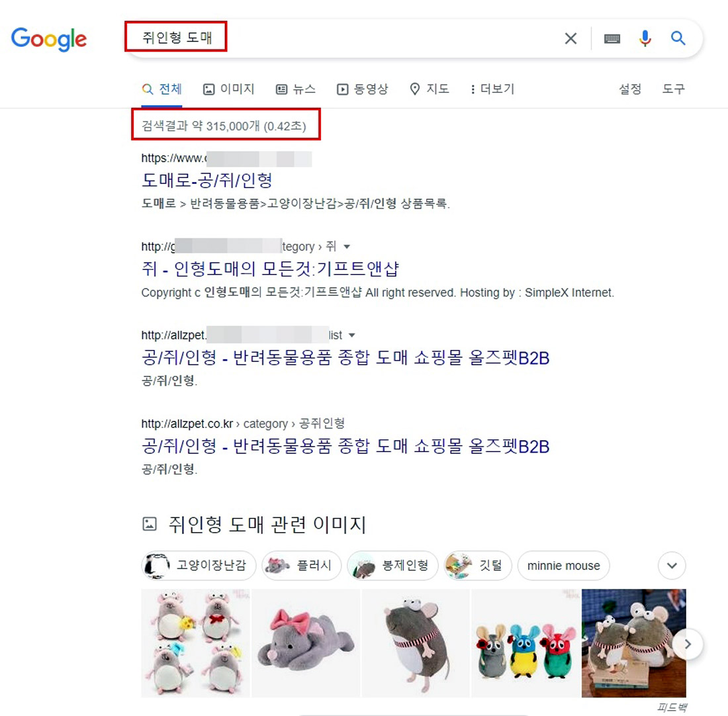Open the 동영상 results tab
The width and height of the screenshot is (728, 716).
click(363, 89)
